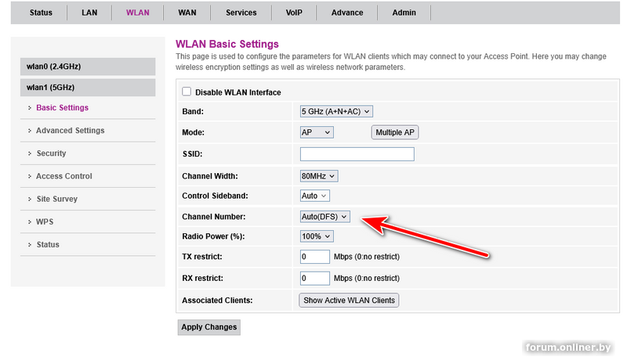Click Show Active WLAN Clients button
Viewport: 627px width, 364px height.
(349, 301)
